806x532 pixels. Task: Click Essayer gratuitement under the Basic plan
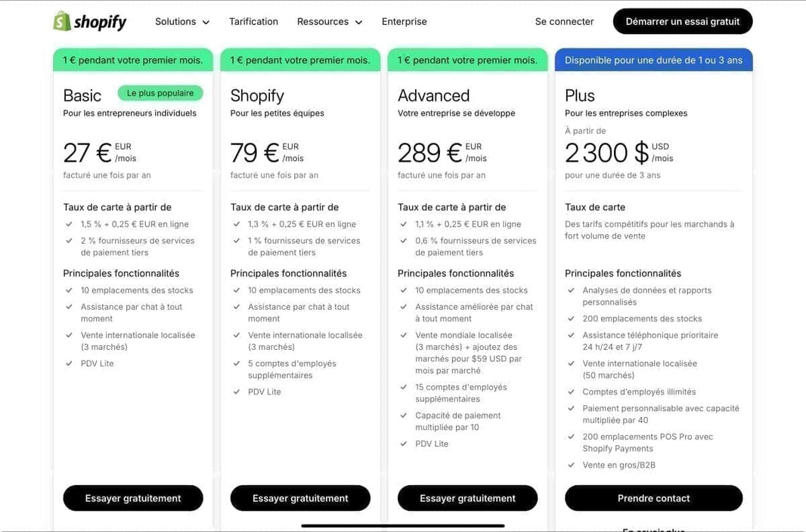133,498
